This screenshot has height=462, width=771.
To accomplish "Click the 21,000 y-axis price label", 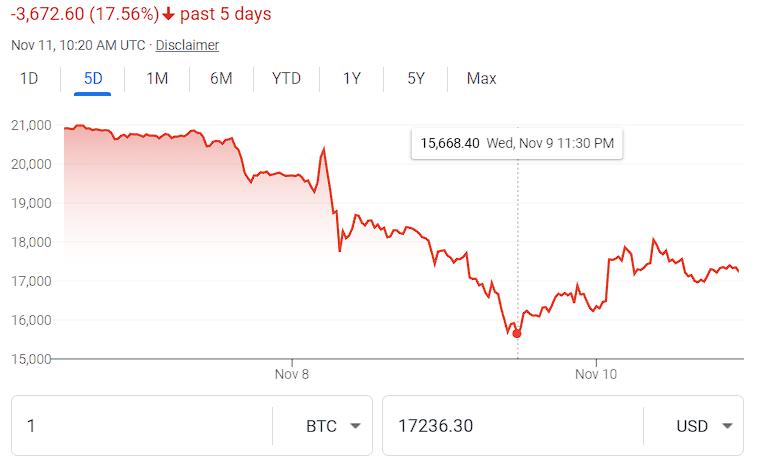I will 31,125.
